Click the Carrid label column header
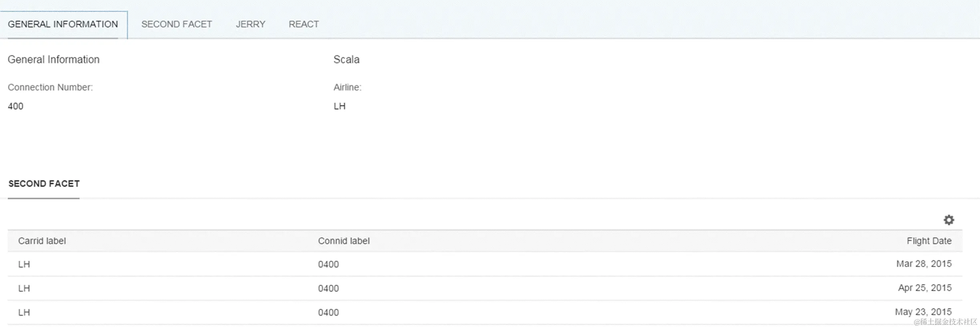 pyautogui.click(x=42, y=241)
